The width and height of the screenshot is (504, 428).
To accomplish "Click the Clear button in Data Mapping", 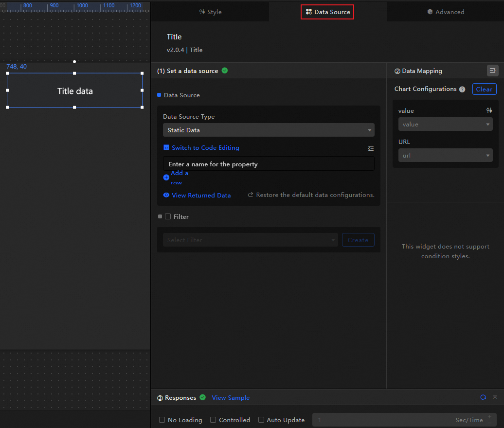I will click(x=484, y=89).
